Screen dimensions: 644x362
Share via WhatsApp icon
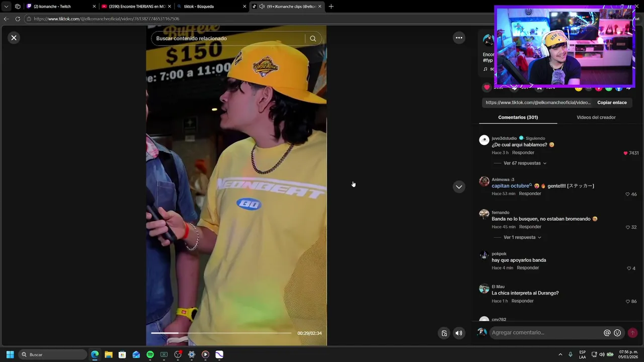point(609,88)
